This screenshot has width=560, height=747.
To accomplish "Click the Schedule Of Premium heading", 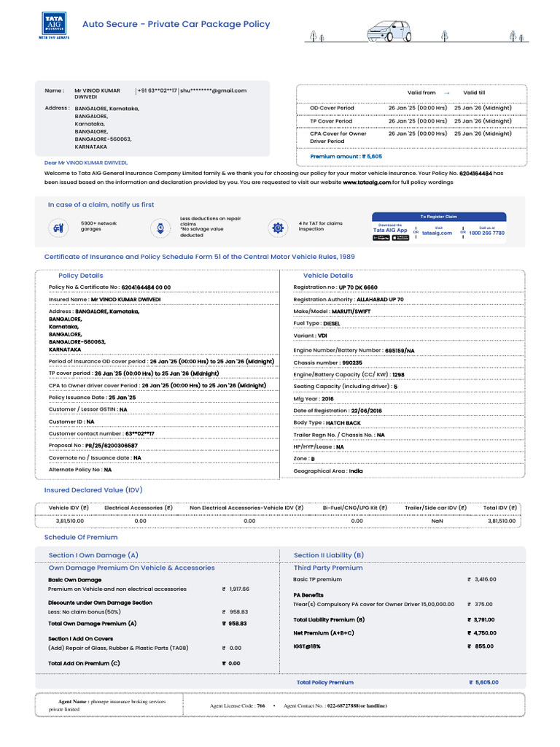I will point(81,537).
